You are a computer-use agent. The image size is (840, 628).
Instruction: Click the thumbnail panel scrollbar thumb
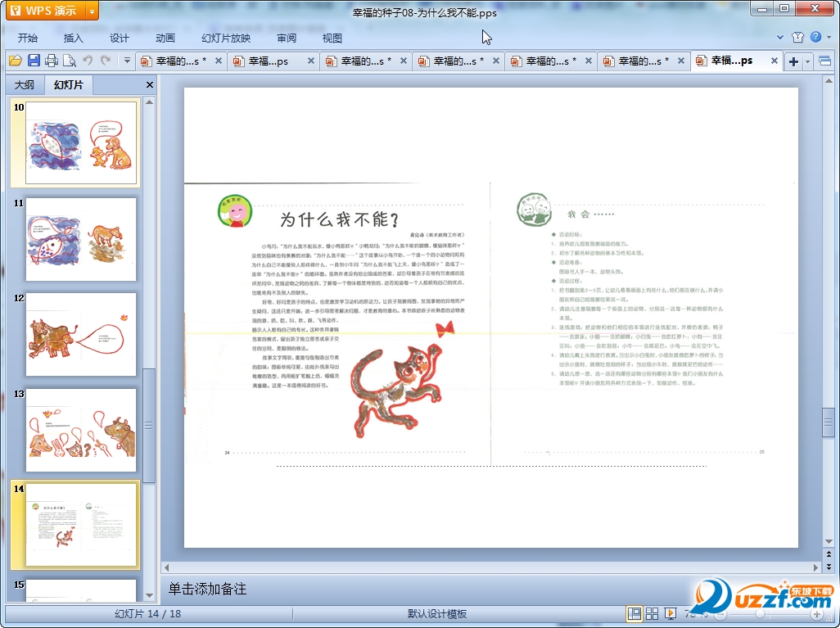pos(149,426)
